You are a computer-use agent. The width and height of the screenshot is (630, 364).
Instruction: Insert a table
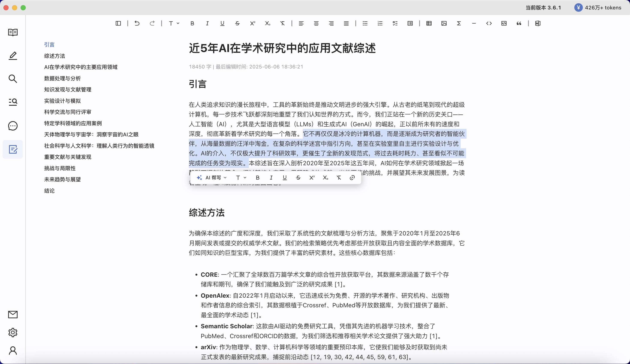tap(429, 23)
